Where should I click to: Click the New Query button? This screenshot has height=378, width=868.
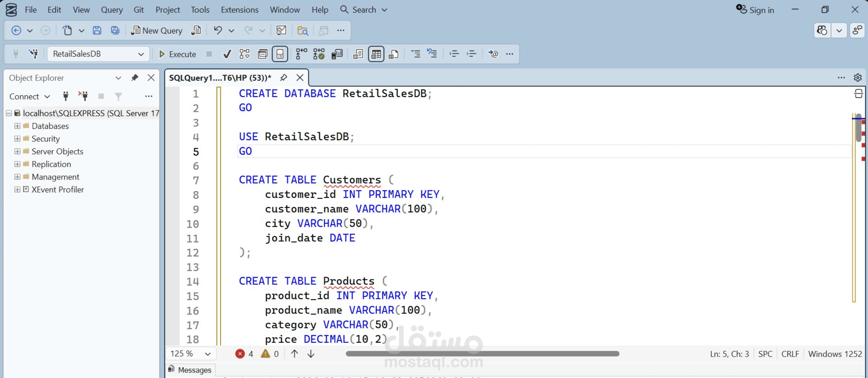pos(157,30)
